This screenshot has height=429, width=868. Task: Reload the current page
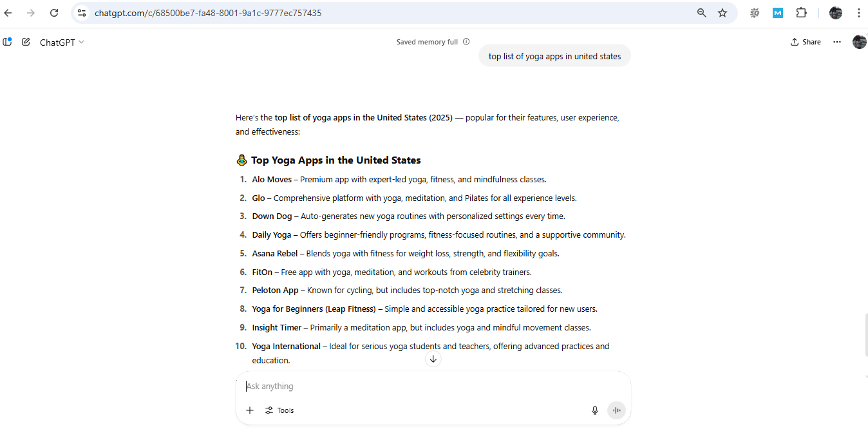pos(54,13)
